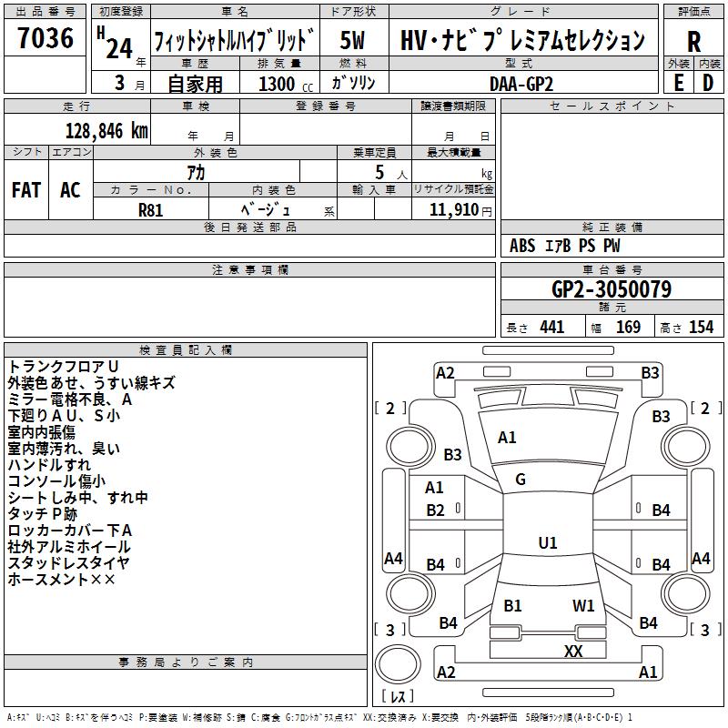Click header 注意事項欄
Viewport: 728px width, 728px height.
click(x=250, y=269)
